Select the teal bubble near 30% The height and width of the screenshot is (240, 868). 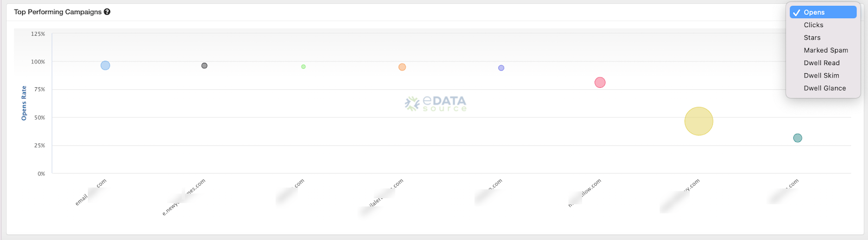tap(797, 138)
